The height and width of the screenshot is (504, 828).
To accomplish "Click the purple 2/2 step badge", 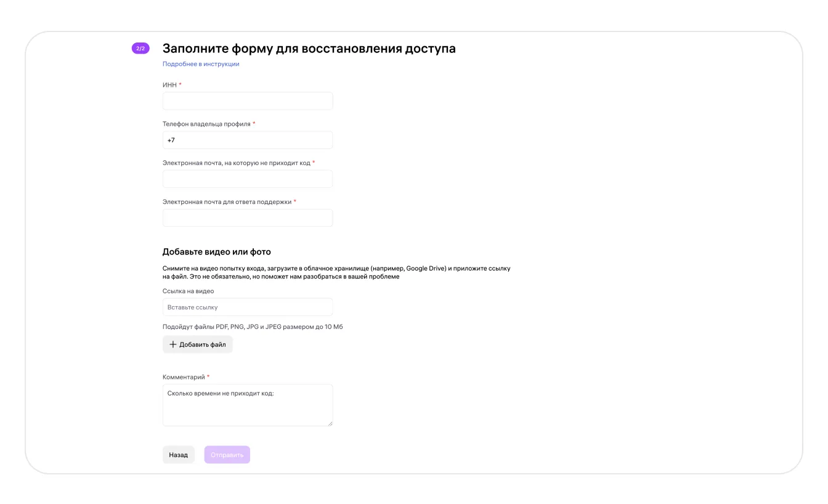I will (140, 48).
